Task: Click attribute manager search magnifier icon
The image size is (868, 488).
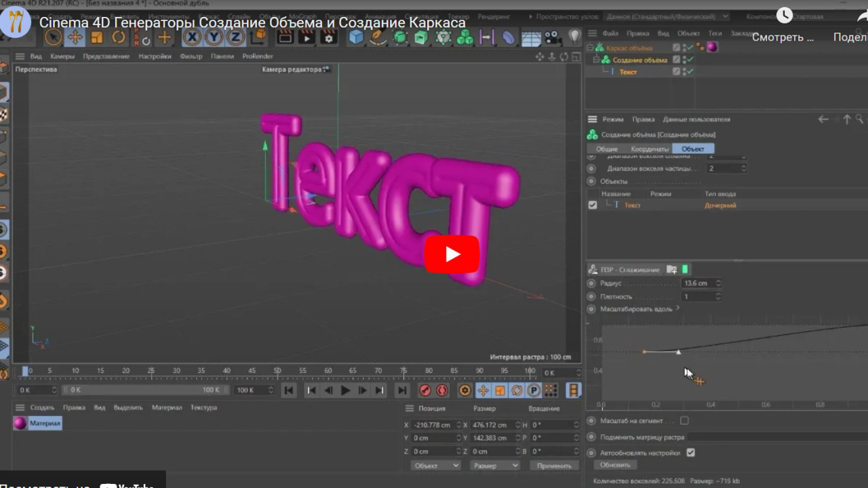Action: click(x=860, y=119)
